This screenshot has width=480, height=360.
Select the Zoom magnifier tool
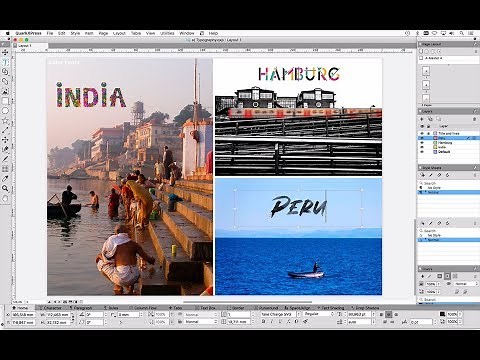[5, 188]
